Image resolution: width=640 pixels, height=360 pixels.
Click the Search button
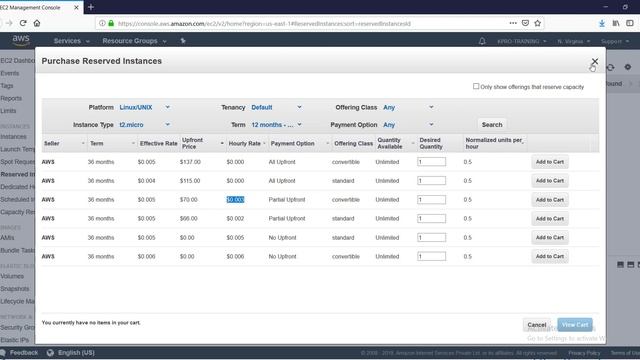(492, 124)
